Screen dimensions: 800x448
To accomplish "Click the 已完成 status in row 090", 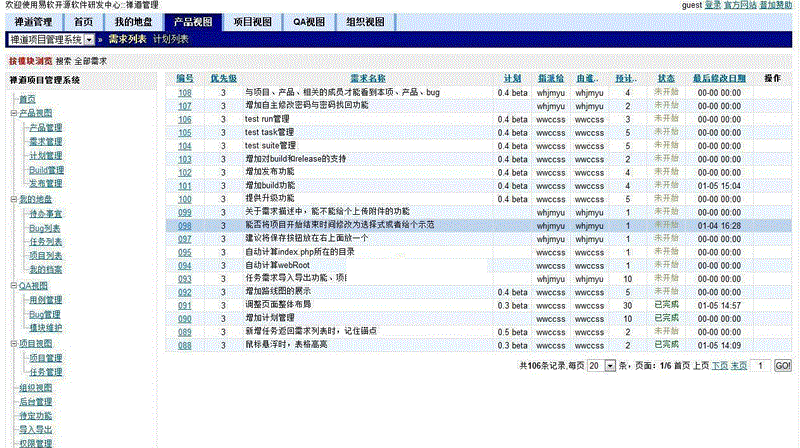I will [x=666, y=318].
